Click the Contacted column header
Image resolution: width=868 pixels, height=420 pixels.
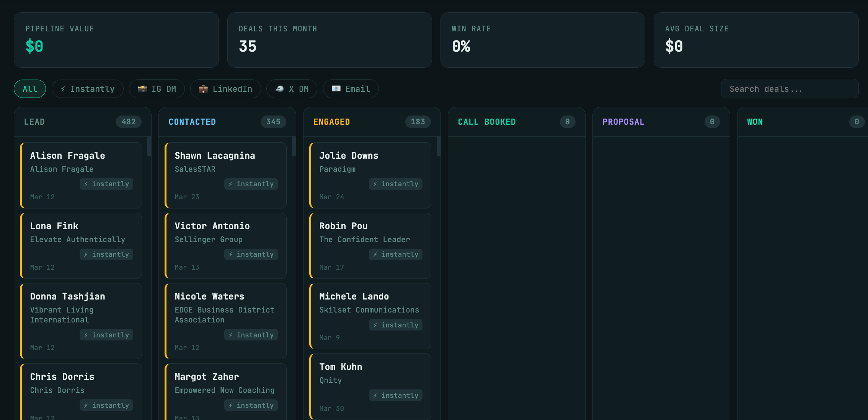(x=192, y=122)
